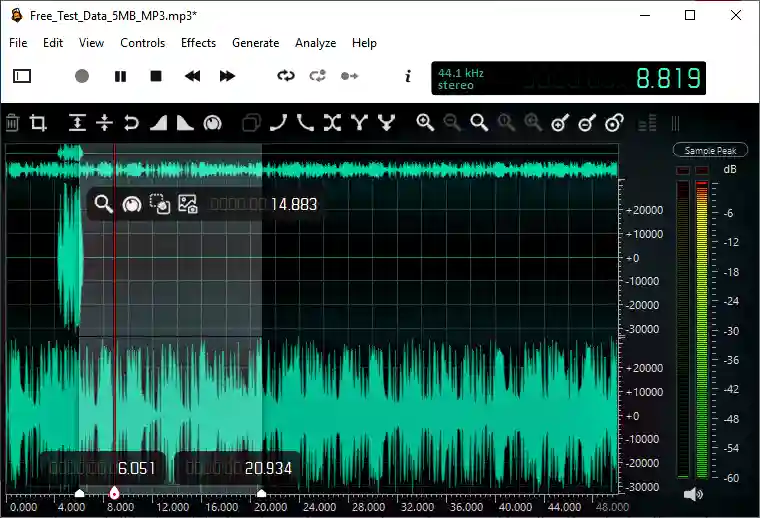
Task: Open the Edit menu
Action: point(53,43)
